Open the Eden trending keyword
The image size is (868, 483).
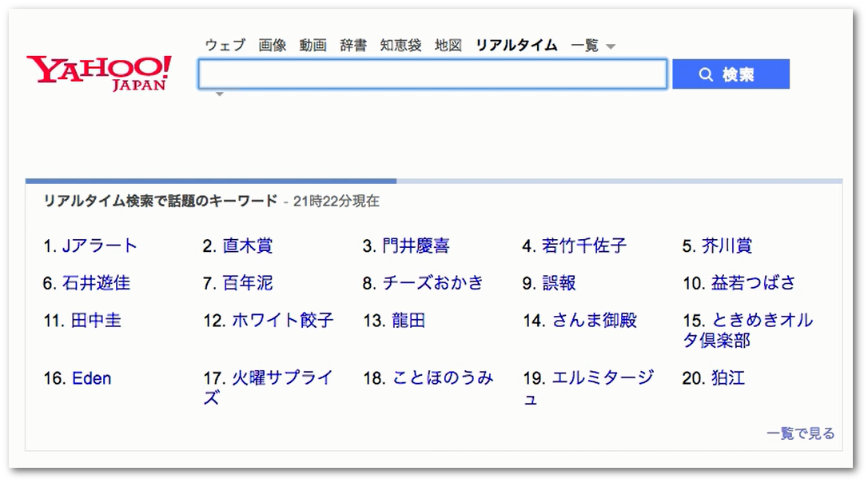[x=91, y=378]
